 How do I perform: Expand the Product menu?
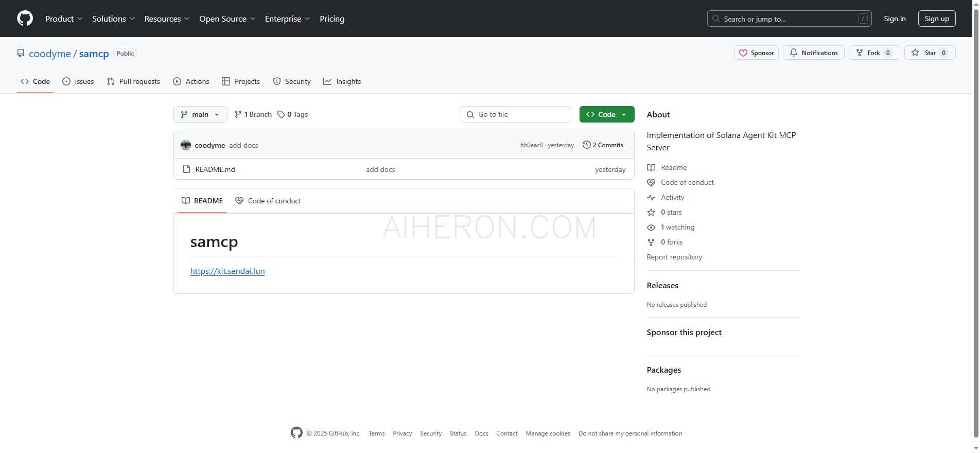click(64, 19)
